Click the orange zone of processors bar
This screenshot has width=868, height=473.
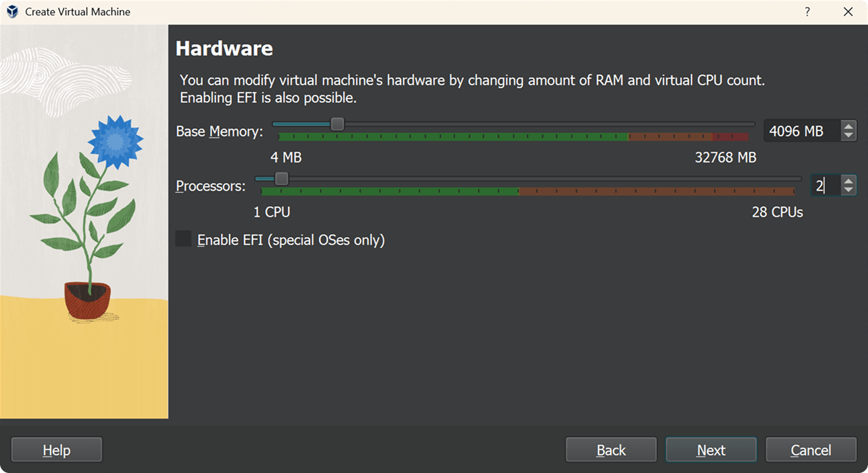(656, 191)
